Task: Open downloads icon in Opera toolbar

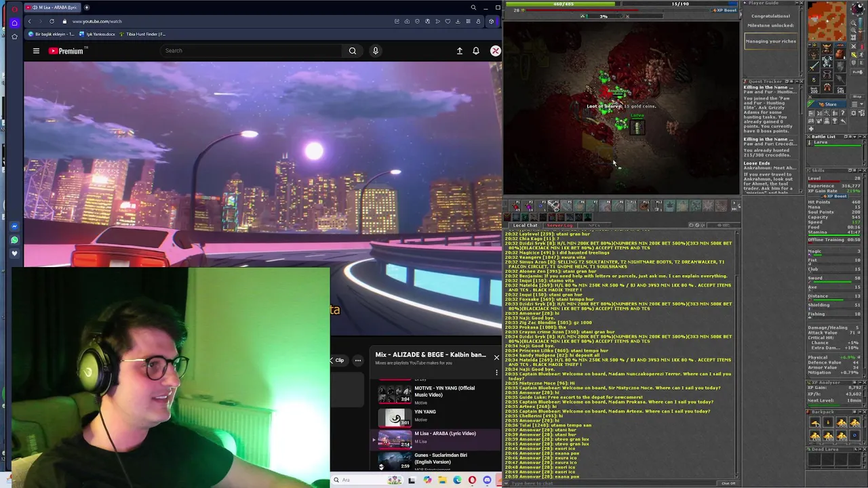Action: [458, 21]
